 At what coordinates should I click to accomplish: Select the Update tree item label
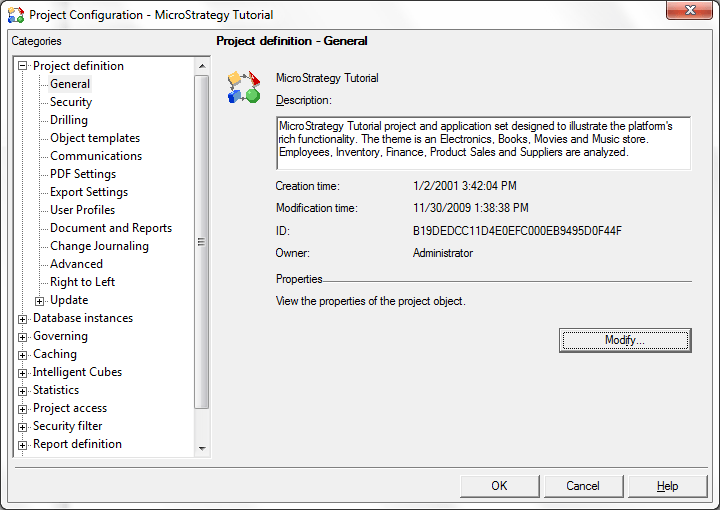pyautogui.click(x=69, y=300)
